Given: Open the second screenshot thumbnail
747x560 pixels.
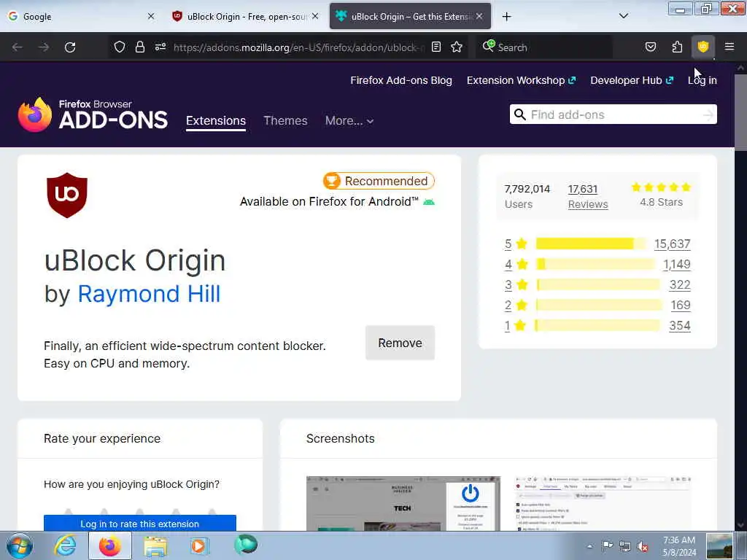Looking at the screenshot, I should 603,503.
